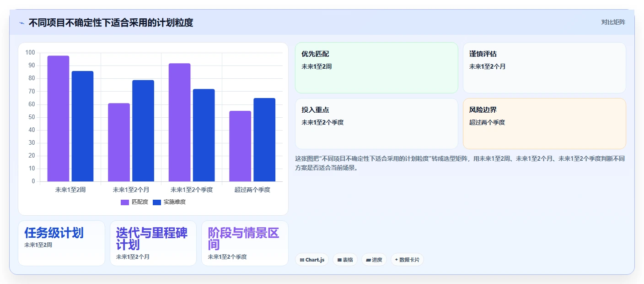Image resolution: width=644 pixels, height=284 pixels.
Task: Select the purple bar for 未来1至2个季度
Action: (179, 122)
